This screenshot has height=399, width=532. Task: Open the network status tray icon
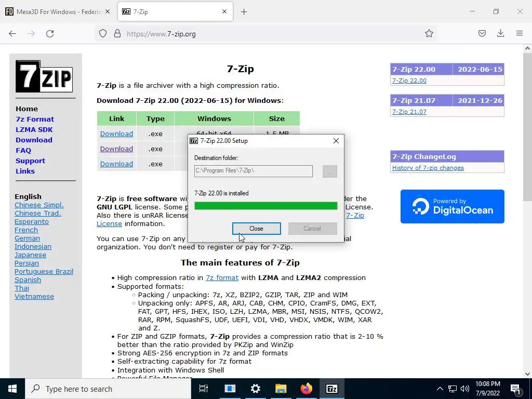[453, 389]
